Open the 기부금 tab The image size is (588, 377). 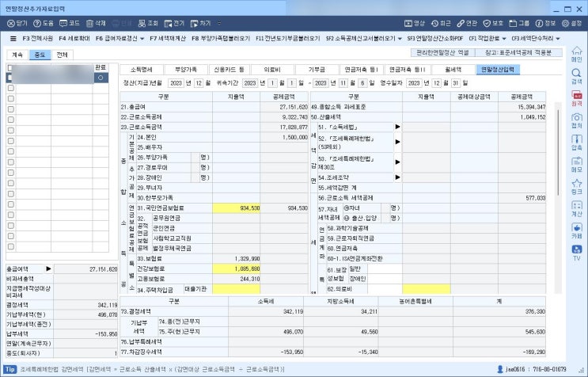point(317,70)
